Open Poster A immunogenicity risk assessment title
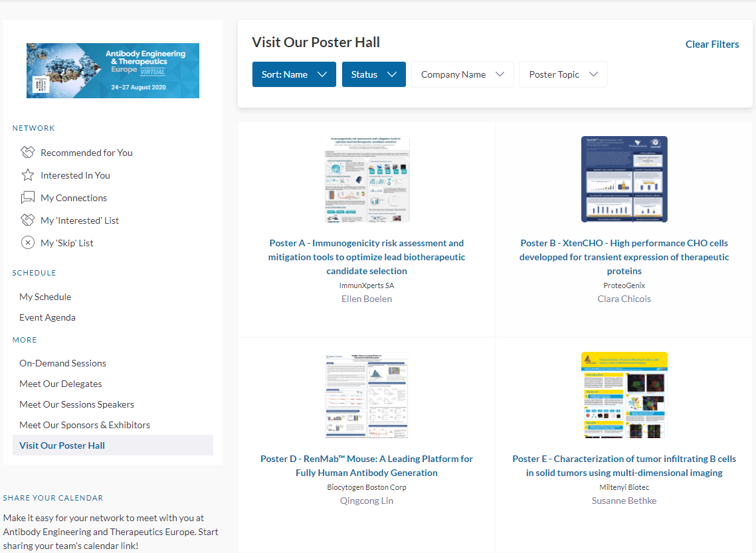The image size is (756, 553). [366, 257]
